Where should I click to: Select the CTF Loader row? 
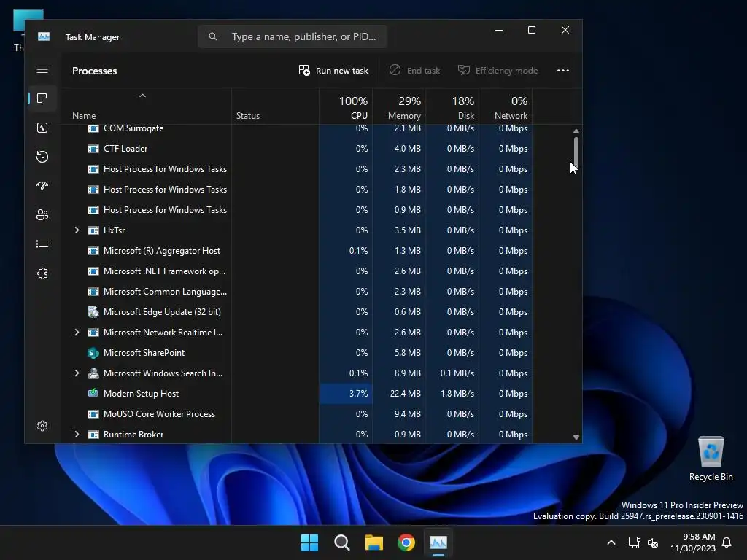[297, 149]
